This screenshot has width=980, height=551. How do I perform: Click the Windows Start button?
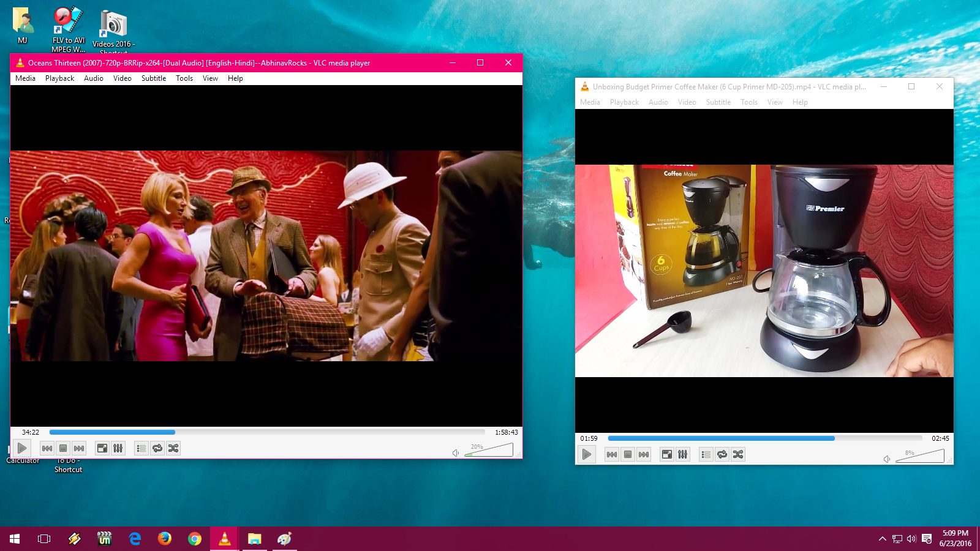(12, 539)
